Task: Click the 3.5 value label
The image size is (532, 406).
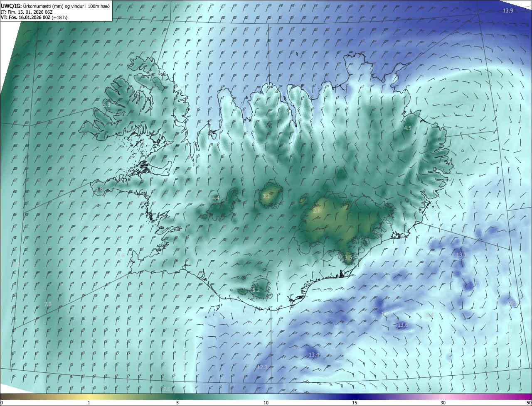Action: click(x=348, y=257)
